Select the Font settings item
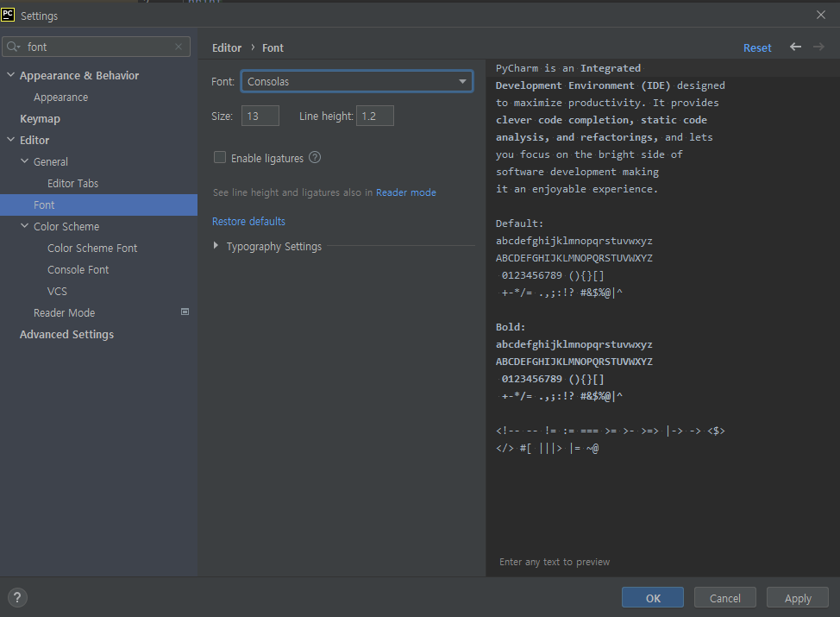The height and width of the screenshot is (617, 840). (x=98, y=205)
